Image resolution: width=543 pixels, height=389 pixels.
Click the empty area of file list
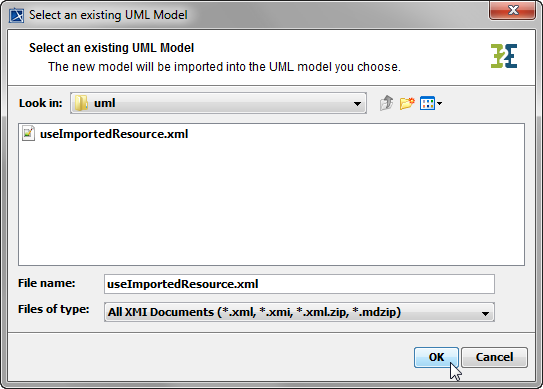pos(272,204)
